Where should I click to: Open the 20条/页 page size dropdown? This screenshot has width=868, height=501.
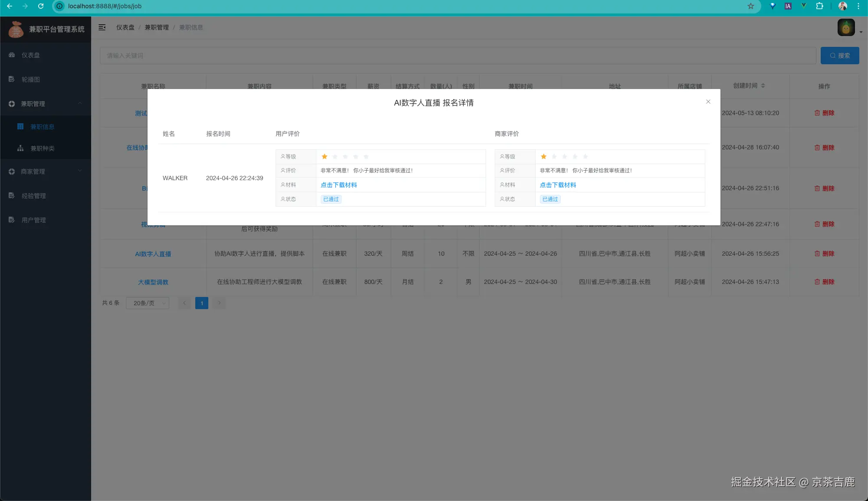pos(148,303)
